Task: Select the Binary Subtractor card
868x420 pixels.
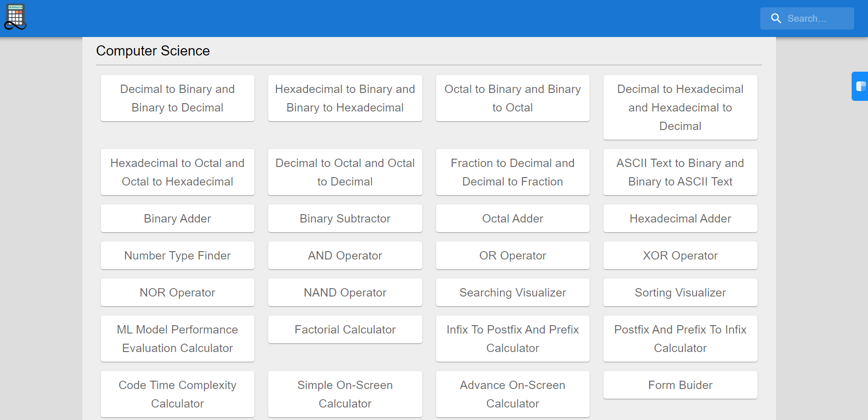Action: (345, 218)
